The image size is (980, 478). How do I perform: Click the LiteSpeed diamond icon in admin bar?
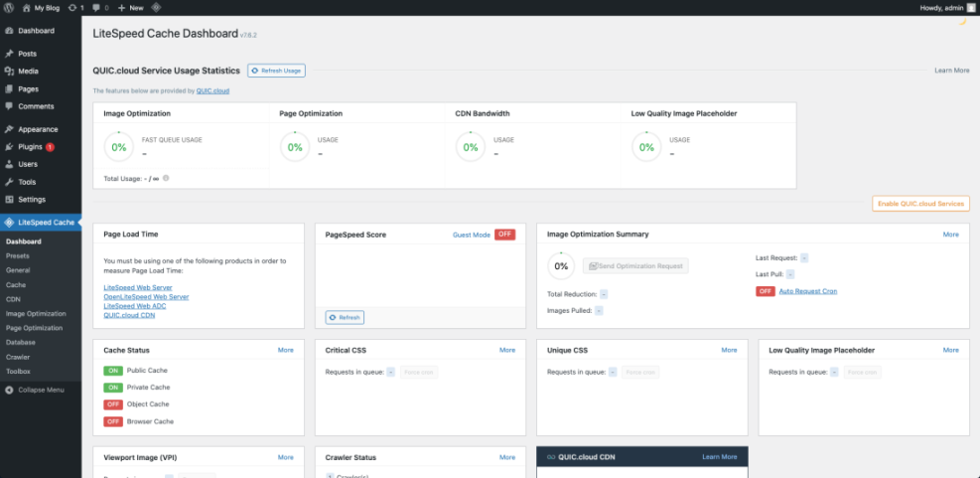(156, 8)
